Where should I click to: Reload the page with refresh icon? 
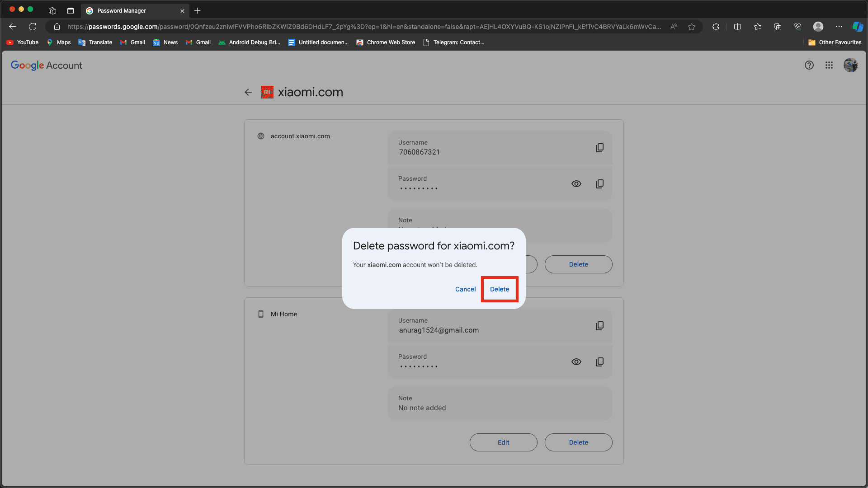coord(33,27)
